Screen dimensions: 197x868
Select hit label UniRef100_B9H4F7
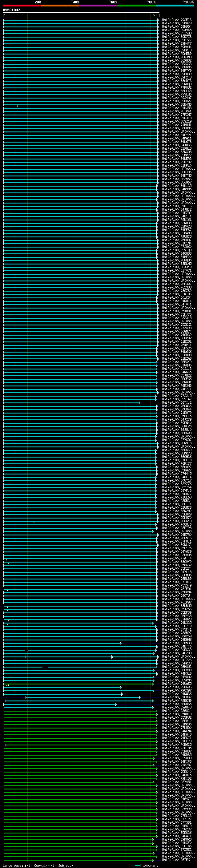coord(177,43)
